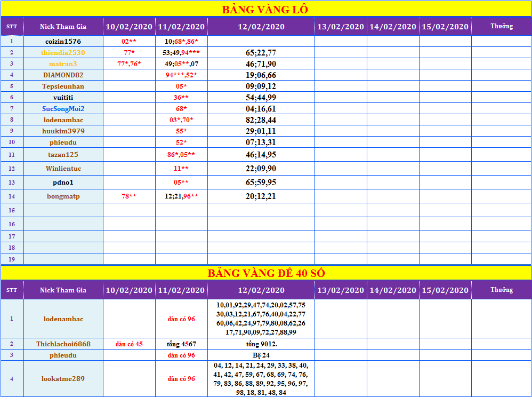532x397 pixels.
Task: Click STT row number '19'
Action: 12,259
